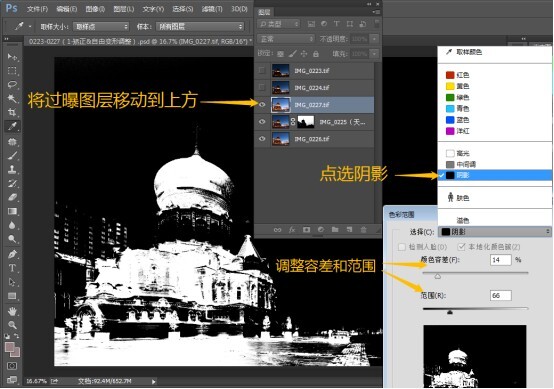554x389 pixels.
Task: Toggle Quick Mask mode icon
Action: (12, 366)
